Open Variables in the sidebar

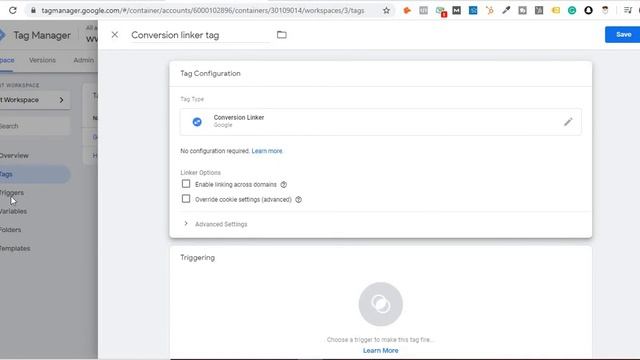coord(13,211)
